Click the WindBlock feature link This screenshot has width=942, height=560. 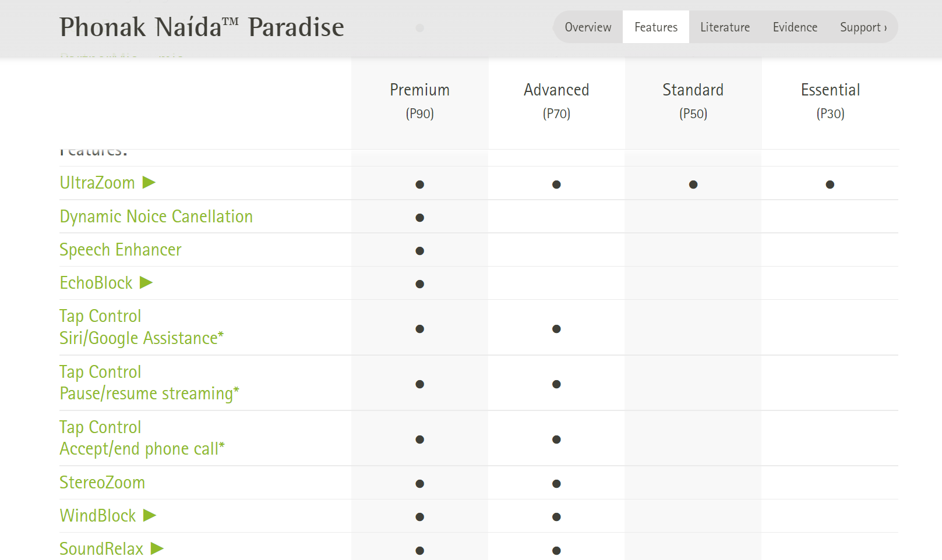point(98,516)
